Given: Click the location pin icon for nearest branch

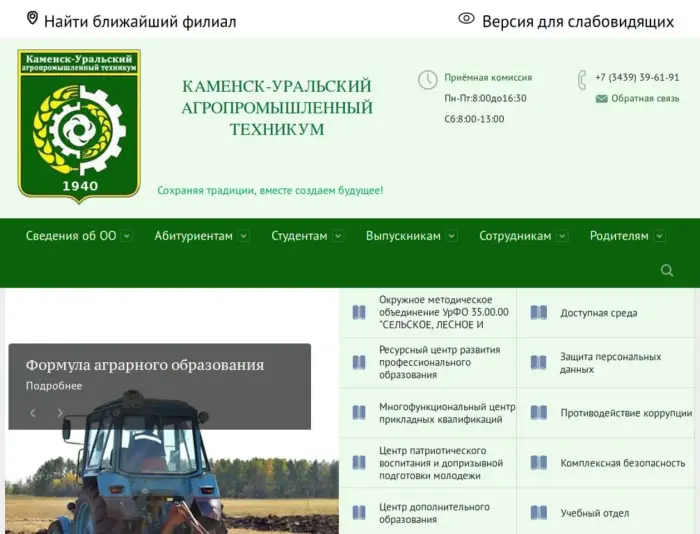Looking at the screenshot, I should pyautogui.click(x=32, y=19).
